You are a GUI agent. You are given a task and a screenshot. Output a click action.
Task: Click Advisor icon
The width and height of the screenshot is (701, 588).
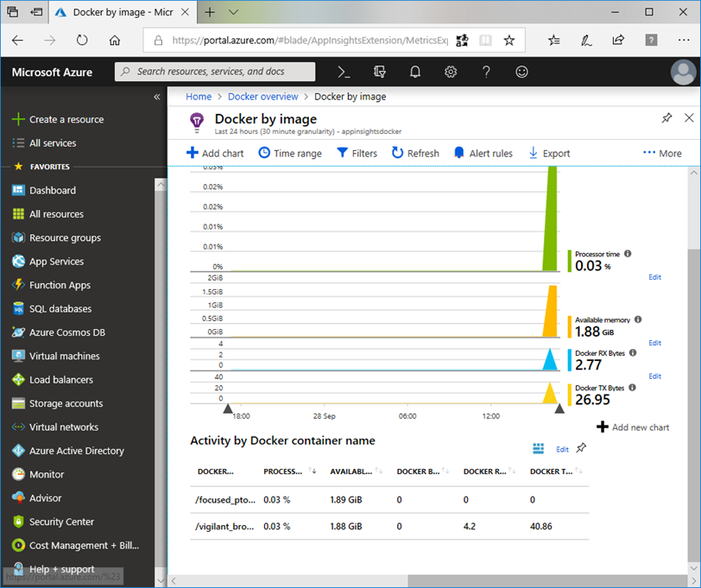pos(18,497)
